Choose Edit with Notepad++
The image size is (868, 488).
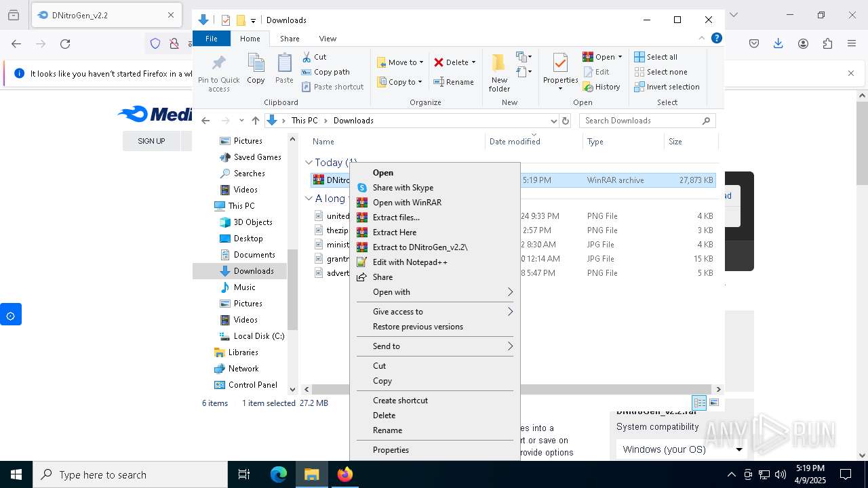[x=434, y=262]
